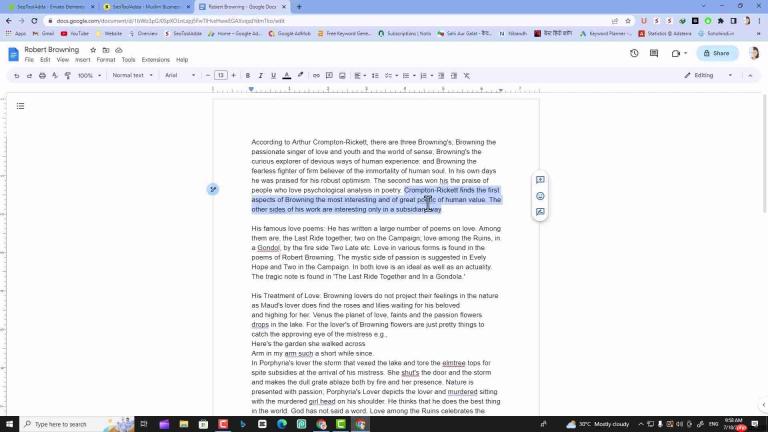Open the View menu

pyautogui.click(x=63, y=60)
